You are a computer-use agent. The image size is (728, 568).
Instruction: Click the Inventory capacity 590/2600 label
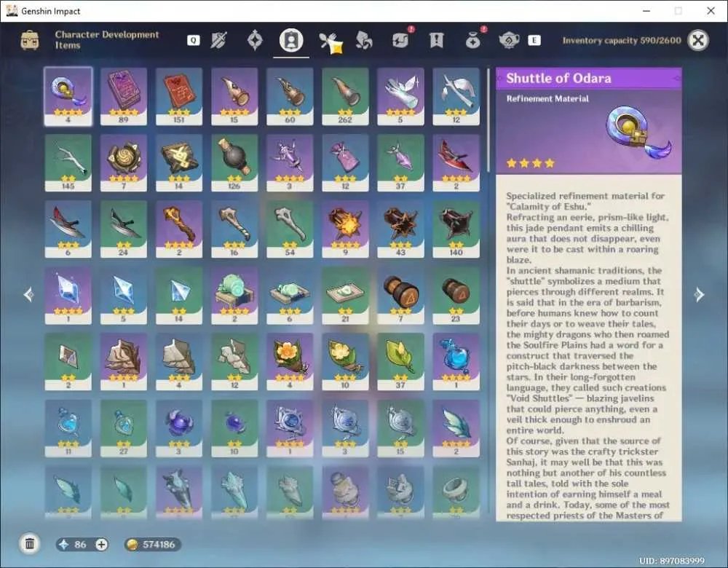click(x=622, y=40)
